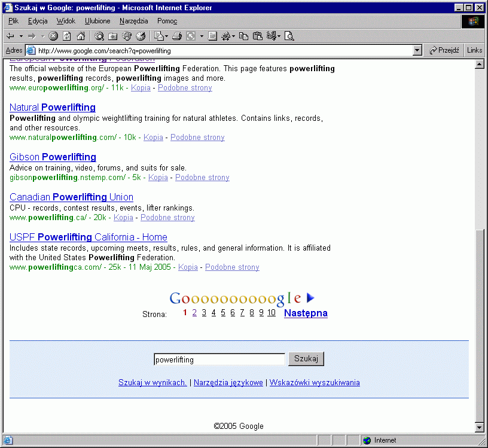Expand the Back button history dropdown
The width and height of the screenshot is (488, 448).
(21, 36)
